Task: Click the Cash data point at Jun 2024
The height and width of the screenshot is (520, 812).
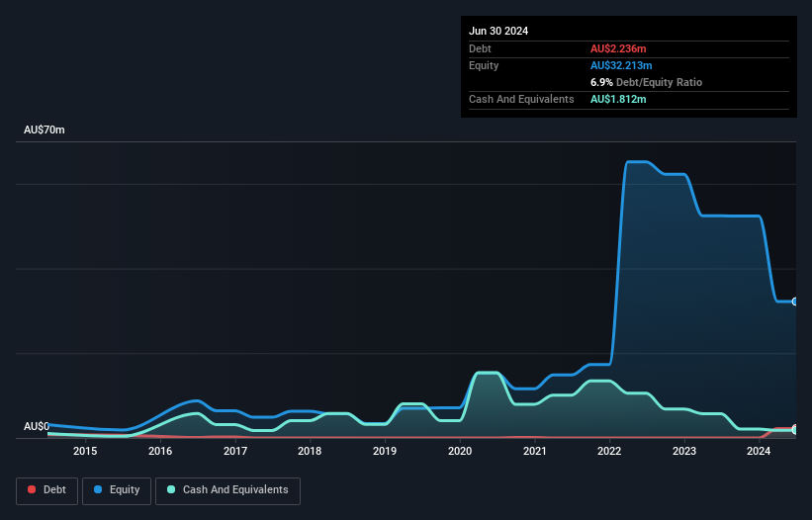Action: [x=795, y=430]
